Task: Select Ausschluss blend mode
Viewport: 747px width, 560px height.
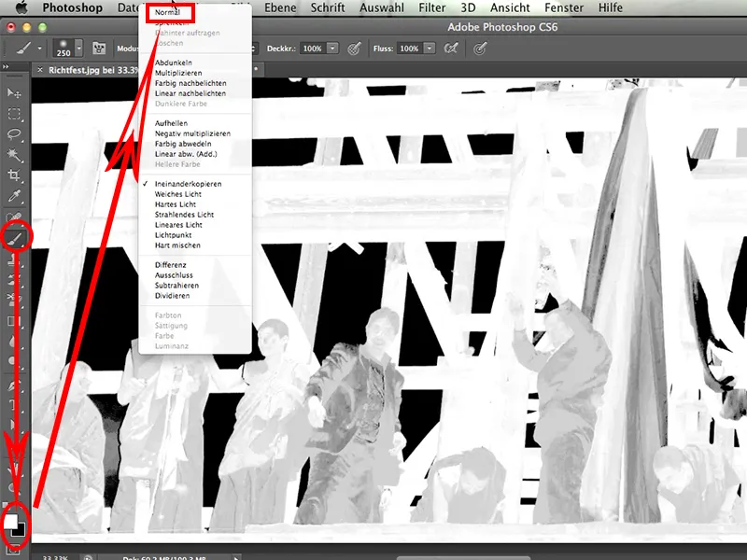Action: point(174,275)
